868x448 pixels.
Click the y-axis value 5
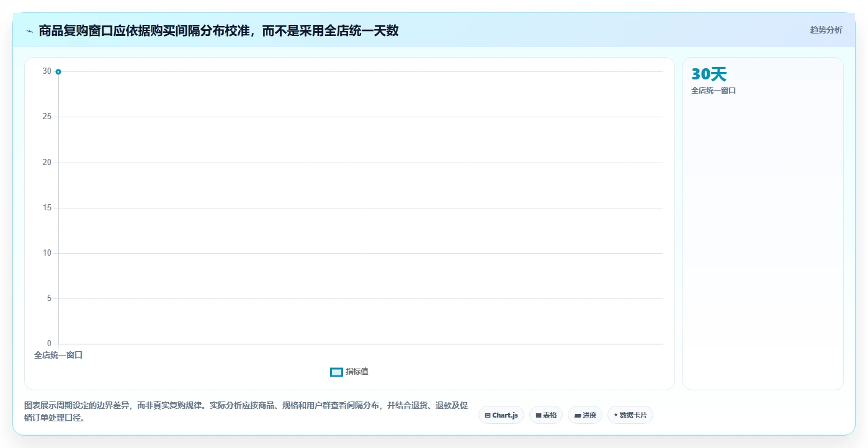50,298
